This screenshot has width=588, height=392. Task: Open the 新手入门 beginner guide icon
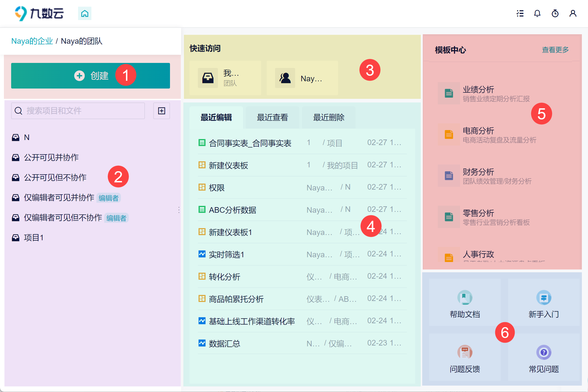(x=544, y=298)
